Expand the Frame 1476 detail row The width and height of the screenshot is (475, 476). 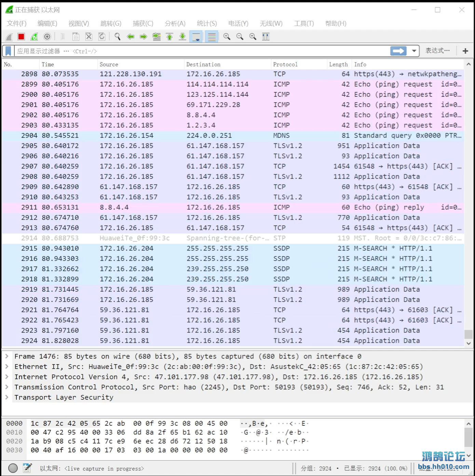(6, 356)
